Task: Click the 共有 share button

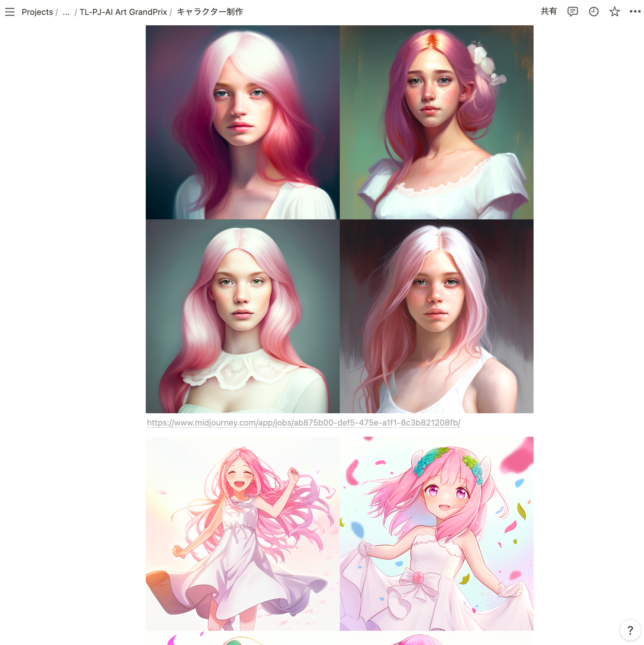Action: [x=549, y=12]
